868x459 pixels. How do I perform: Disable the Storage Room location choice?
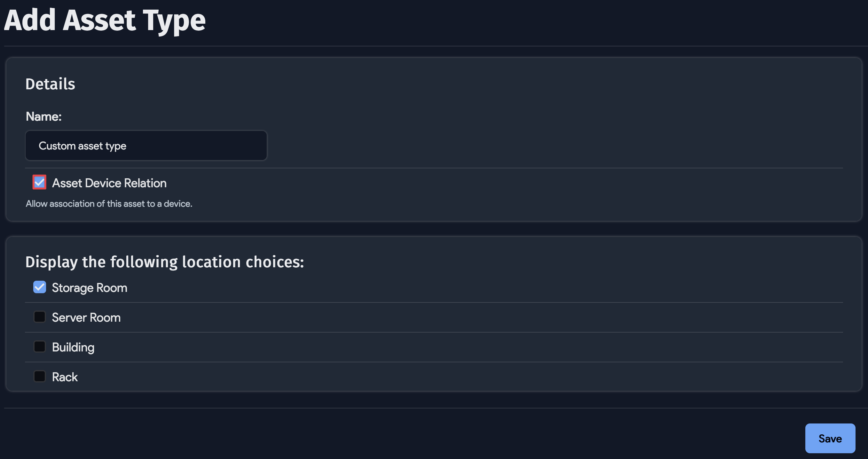point(39,287)
